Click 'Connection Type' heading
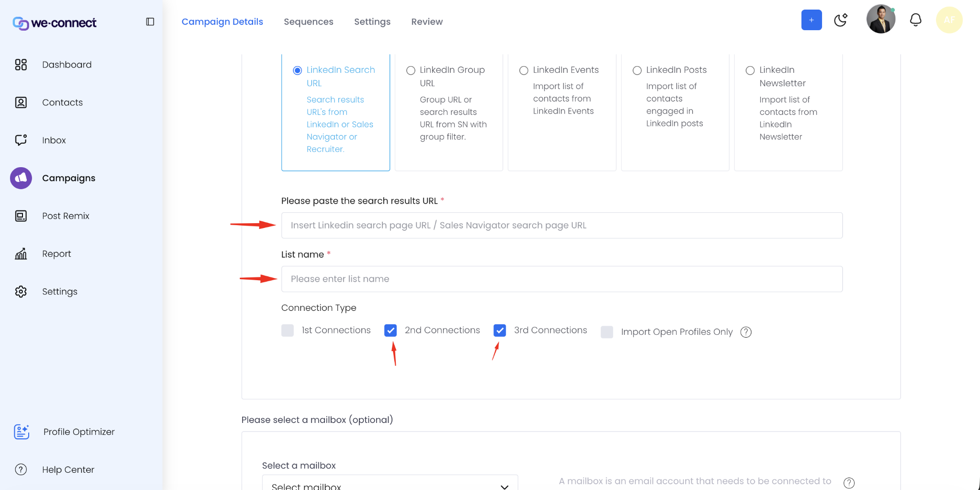This screenshot has width=980, height=490. (x=319, y=308)
